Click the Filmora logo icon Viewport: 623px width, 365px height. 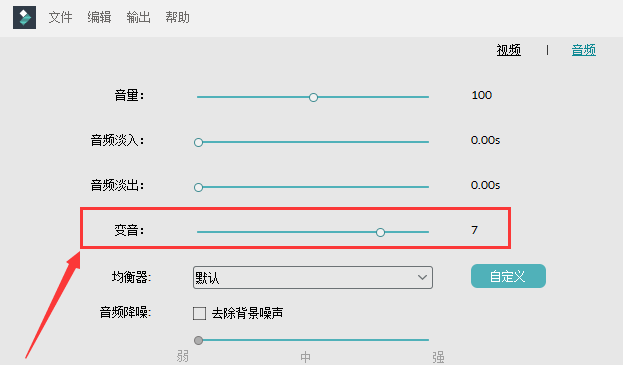click(24, 17)
